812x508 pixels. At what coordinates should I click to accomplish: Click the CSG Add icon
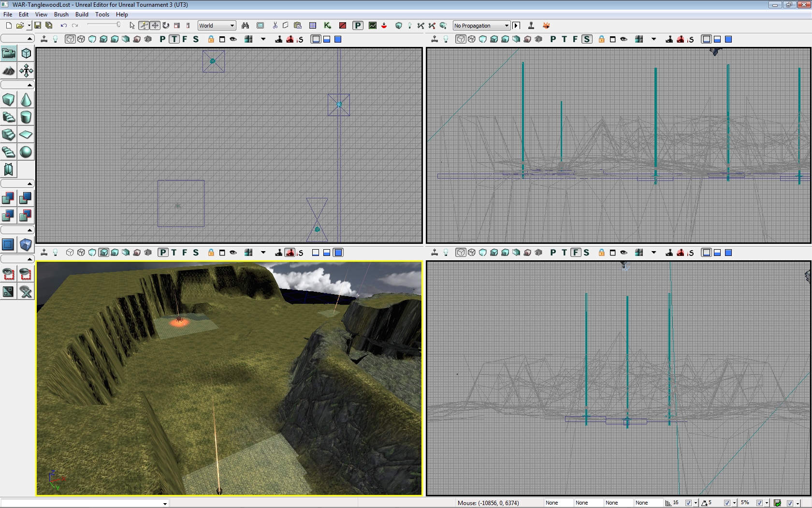(9, 198)
